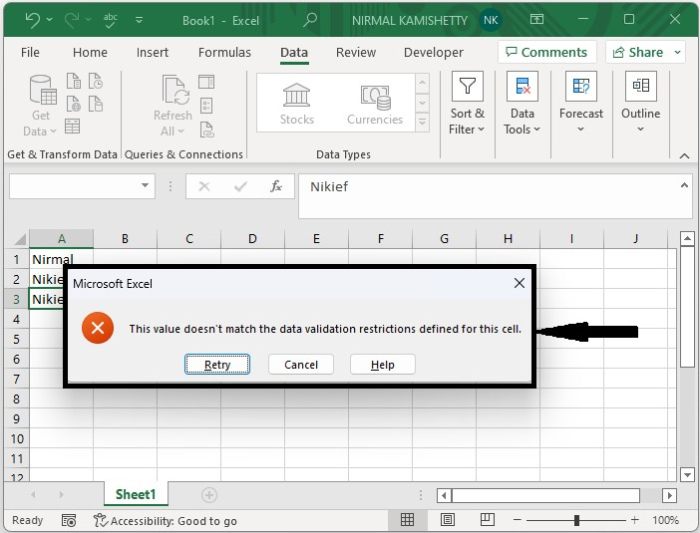This screenshot has width=700, height=533.
Task: Open the Name Box dropdown arrow
Action: pos(145,185)
